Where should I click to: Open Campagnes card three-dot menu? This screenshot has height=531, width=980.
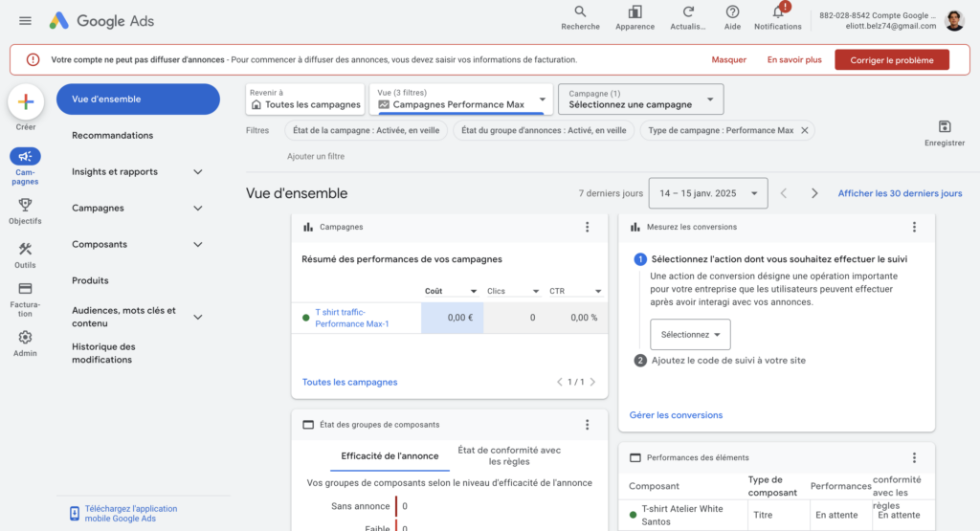point(587,227)
